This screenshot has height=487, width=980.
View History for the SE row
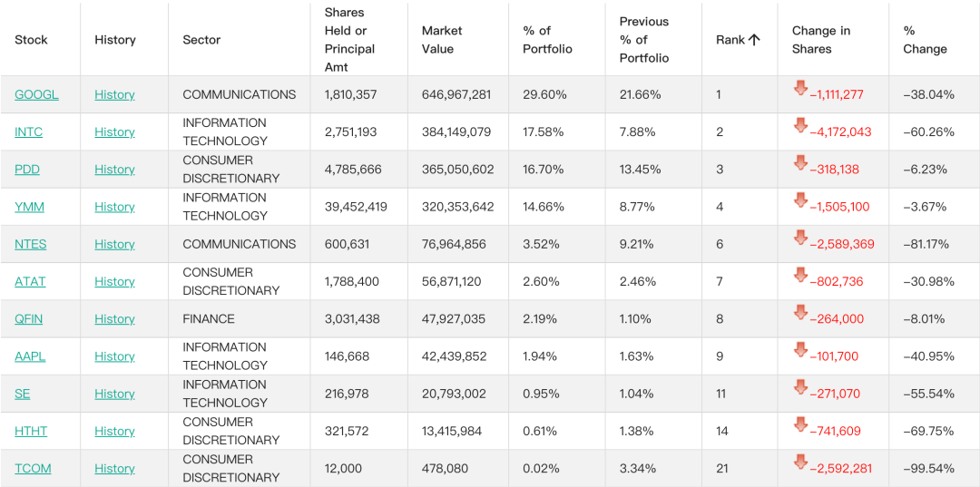(114, 394)
